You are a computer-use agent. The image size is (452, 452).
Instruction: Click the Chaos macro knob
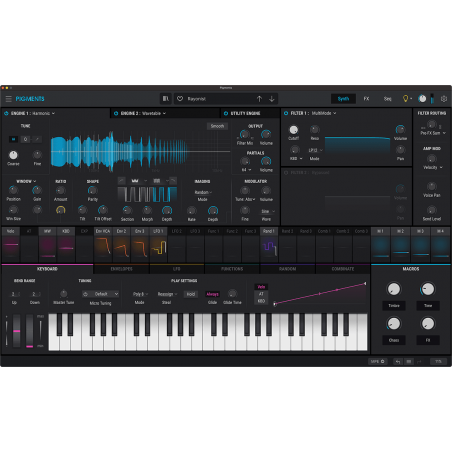point(394,324)
